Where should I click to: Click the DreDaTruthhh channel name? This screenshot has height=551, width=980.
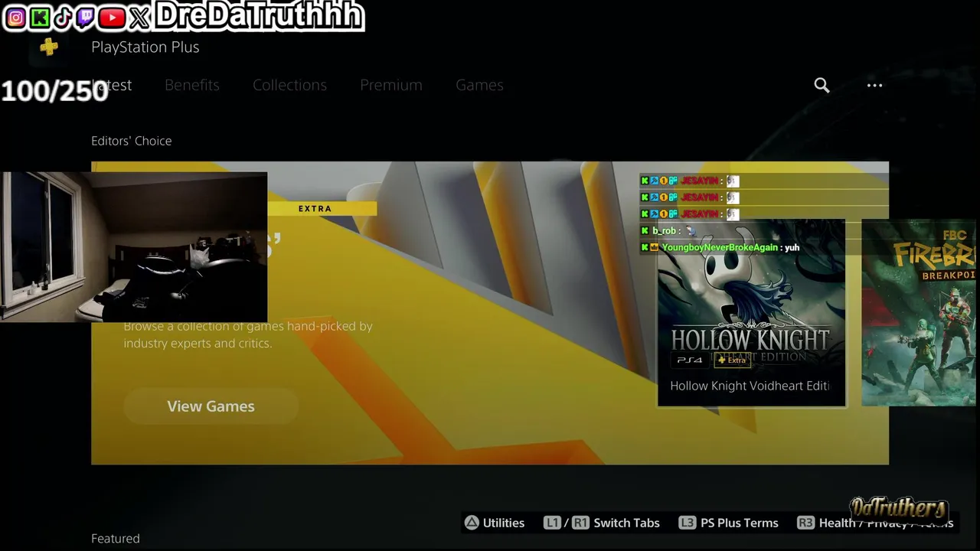tap(260, 16)
